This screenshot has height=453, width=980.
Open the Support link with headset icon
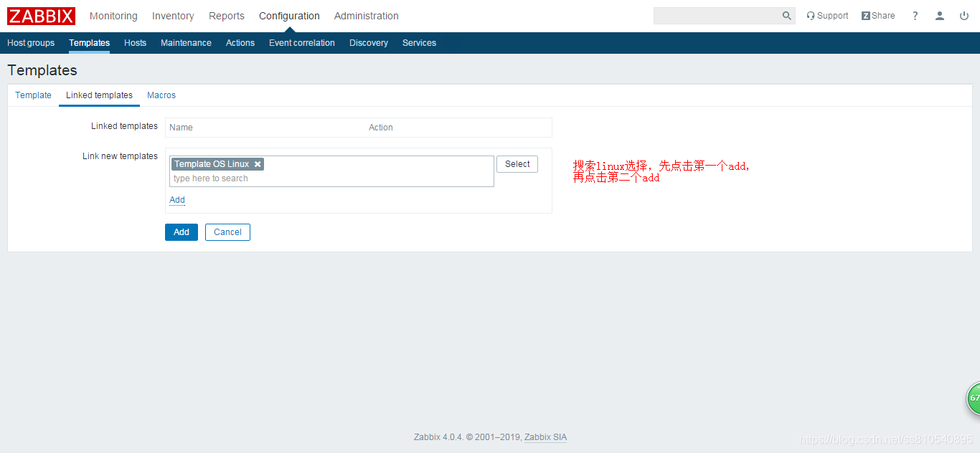tap(827, 16)
